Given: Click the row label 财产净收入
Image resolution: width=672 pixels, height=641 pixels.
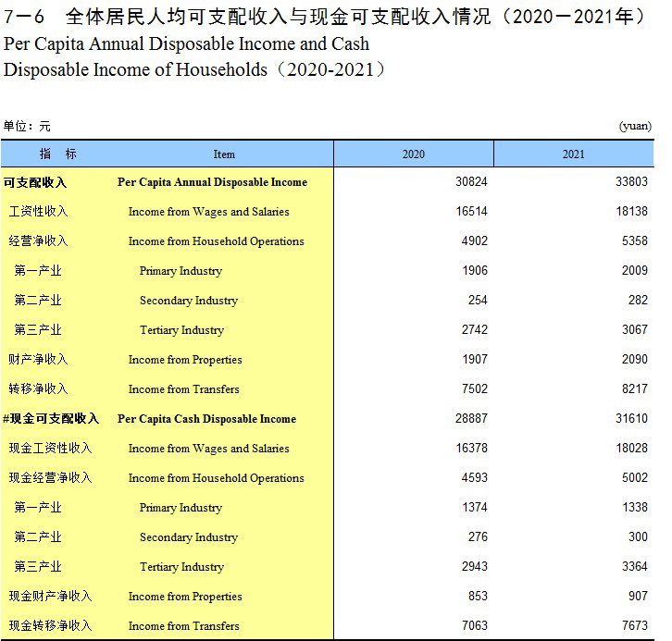Looking at the screenshot, I should [x=38, y=359].
